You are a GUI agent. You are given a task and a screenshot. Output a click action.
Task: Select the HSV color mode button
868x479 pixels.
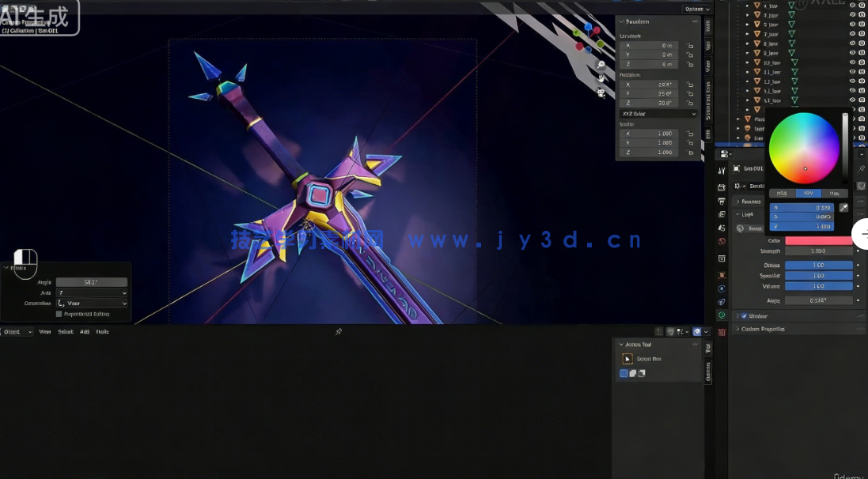(x=808, y=193)
